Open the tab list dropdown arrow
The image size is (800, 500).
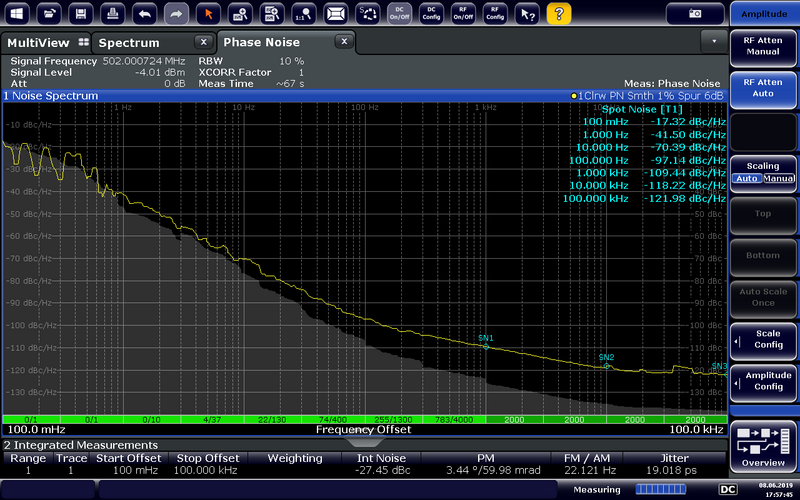tap(714, 42)
